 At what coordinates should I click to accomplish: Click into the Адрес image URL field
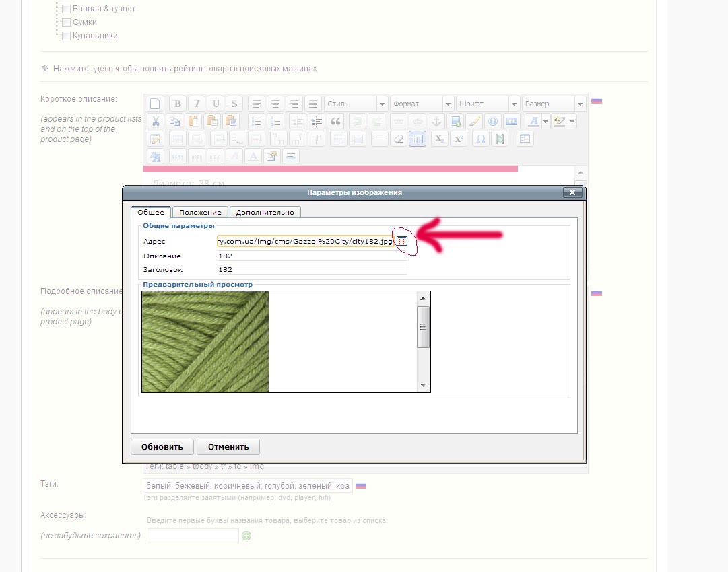306,241
